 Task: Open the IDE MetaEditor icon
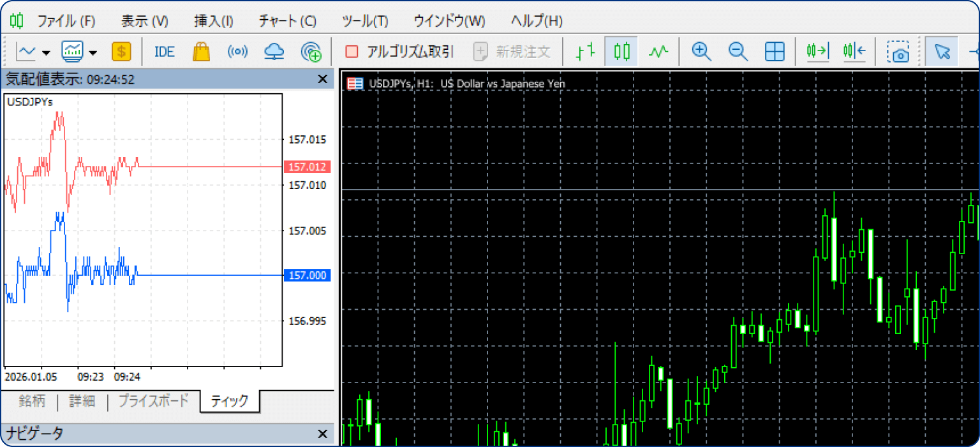coord(164,52)
